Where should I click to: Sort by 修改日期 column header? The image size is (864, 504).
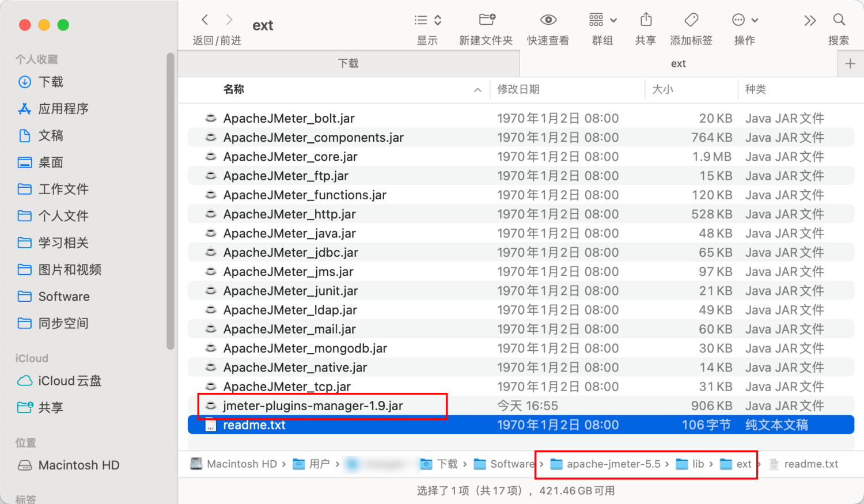tap(518, 89)
